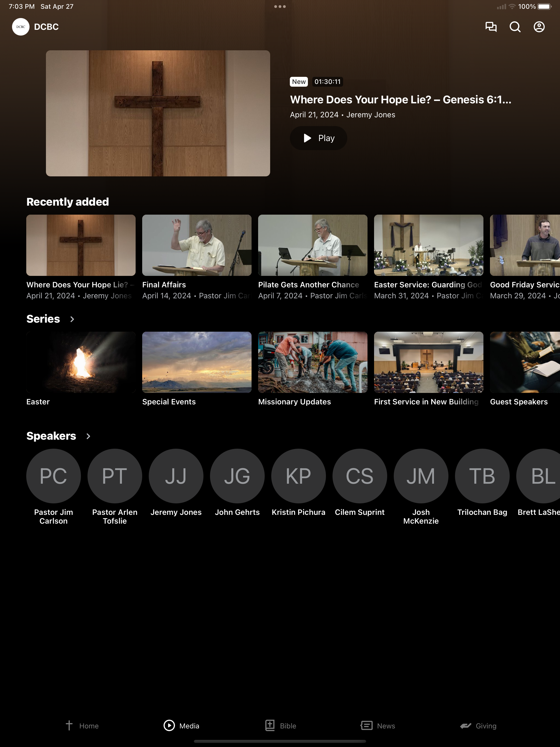Screen dimensions: 560x747
Task: Switch to the Bible tab
Action: click(x=280, y=725)
